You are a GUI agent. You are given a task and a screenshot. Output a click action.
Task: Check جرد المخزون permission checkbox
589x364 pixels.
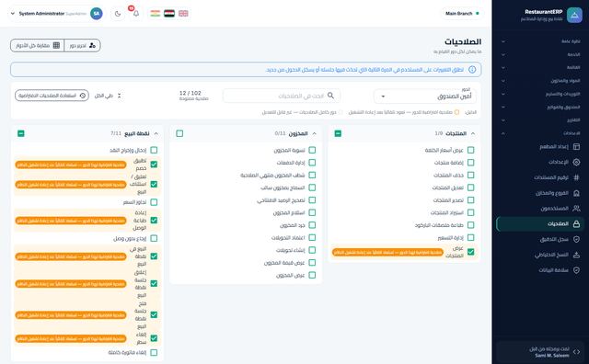tap(312, 225)
